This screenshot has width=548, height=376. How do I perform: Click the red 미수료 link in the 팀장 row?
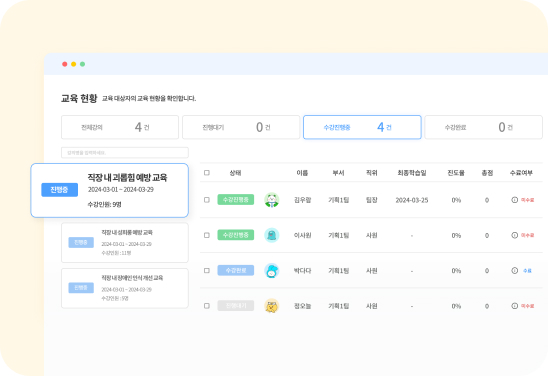tap(527, 200)
